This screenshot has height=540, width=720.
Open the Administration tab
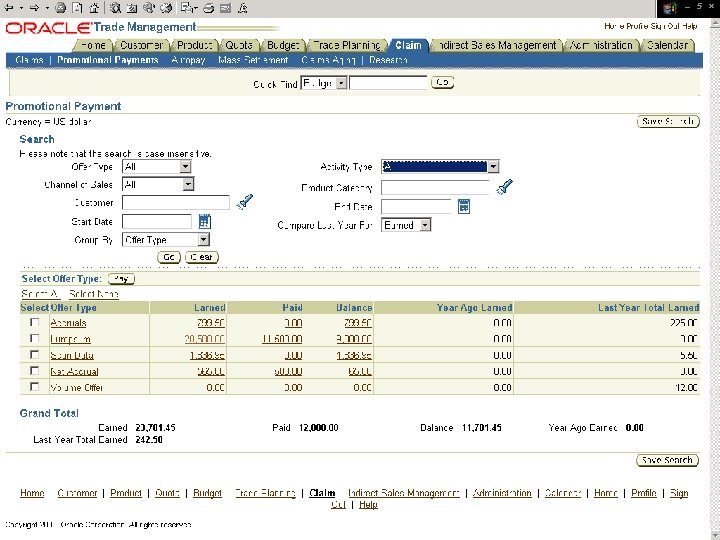click(601, 45)
